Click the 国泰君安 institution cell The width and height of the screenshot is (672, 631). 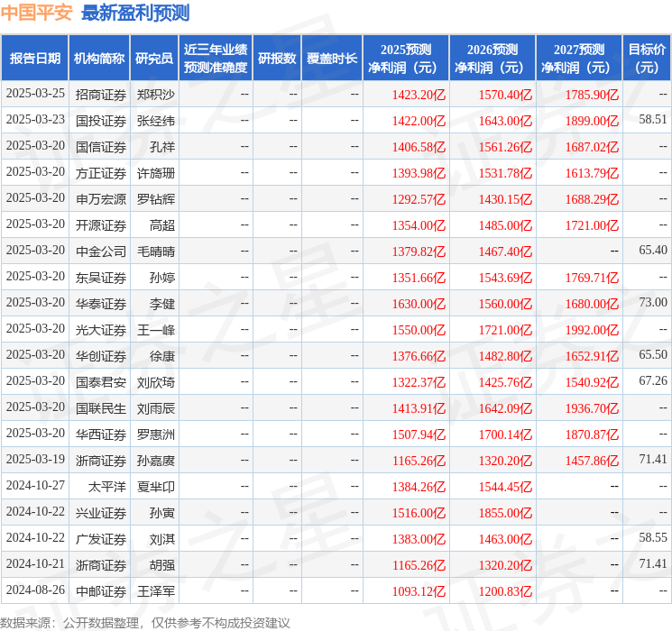(x=101, y=382)
